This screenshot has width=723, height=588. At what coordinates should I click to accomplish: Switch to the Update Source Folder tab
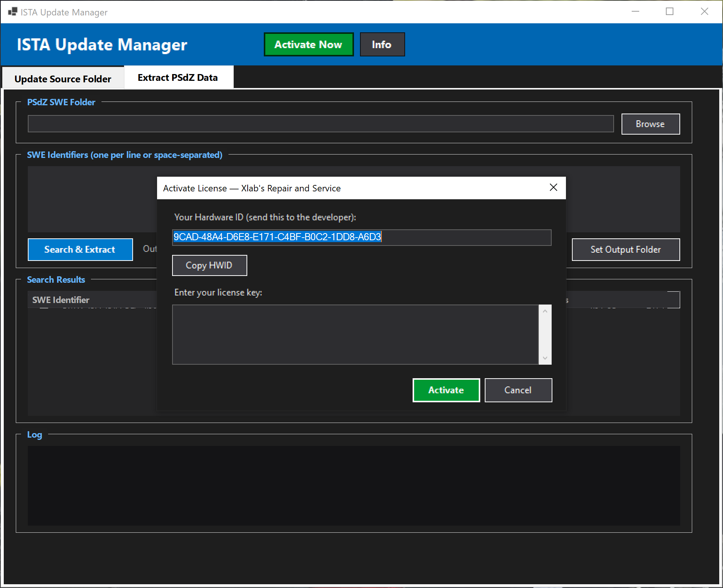point(62,78)
